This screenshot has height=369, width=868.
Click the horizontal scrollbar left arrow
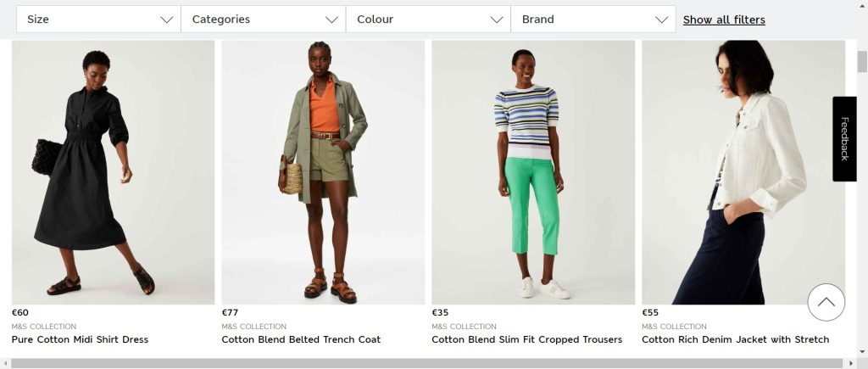pyautogui.click(x=5, y=363)
